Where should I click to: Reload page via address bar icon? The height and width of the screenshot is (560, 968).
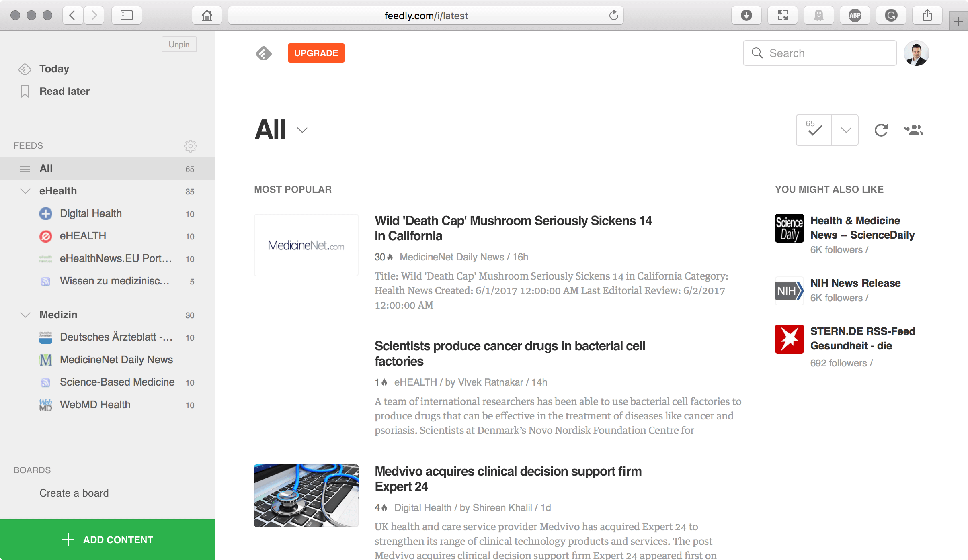[x=613, y=15]
